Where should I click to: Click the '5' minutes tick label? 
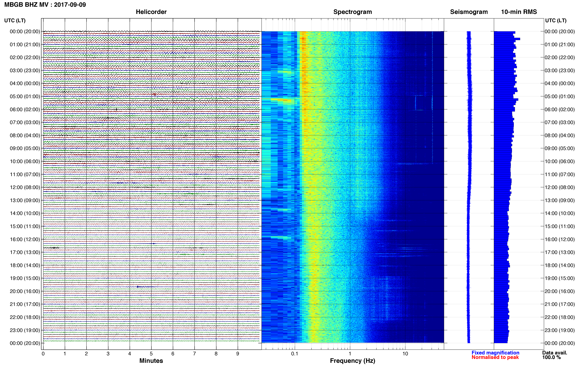[x=151, y=354]
